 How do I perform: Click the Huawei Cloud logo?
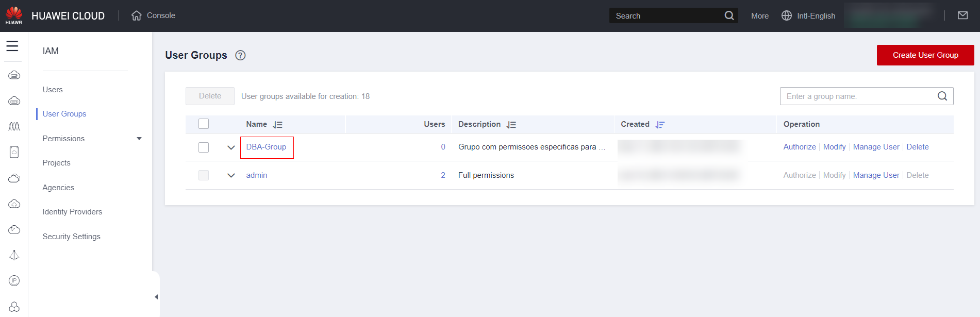(14, 15)
